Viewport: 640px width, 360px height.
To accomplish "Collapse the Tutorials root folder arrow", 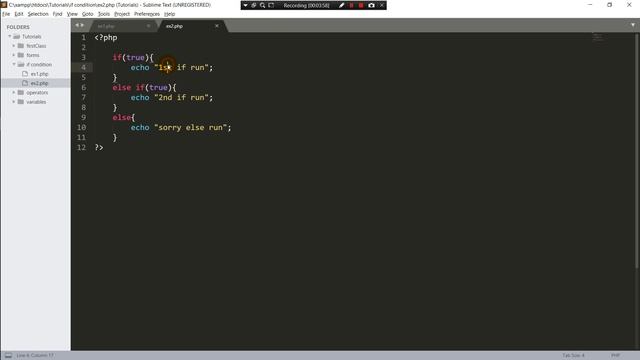I will [x=10, y=36].
